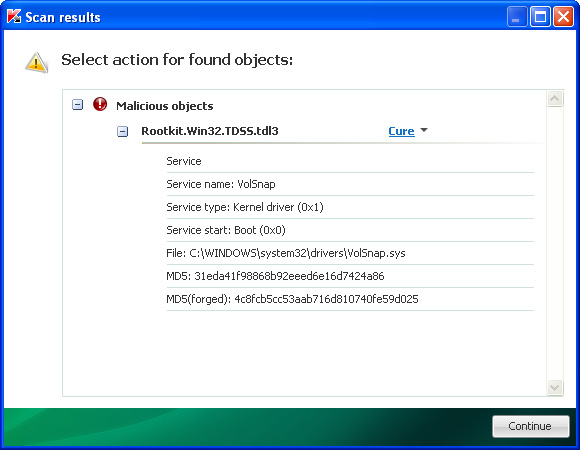The image size is (580, 450).
Task: Collapse the Malicious objects group
Action: coord(77,105)
